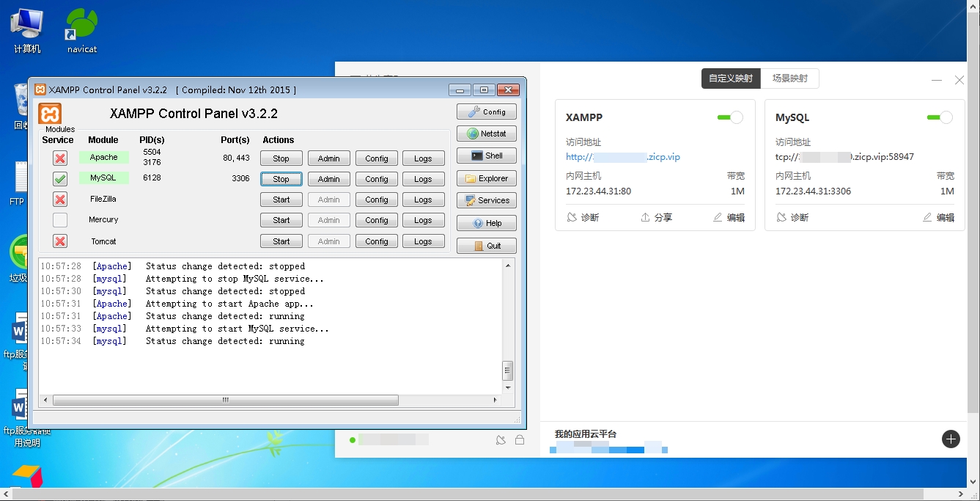Open the XAMPP zicp.vip access link
The image size is (980, 501).
click(x=622, y=157)
